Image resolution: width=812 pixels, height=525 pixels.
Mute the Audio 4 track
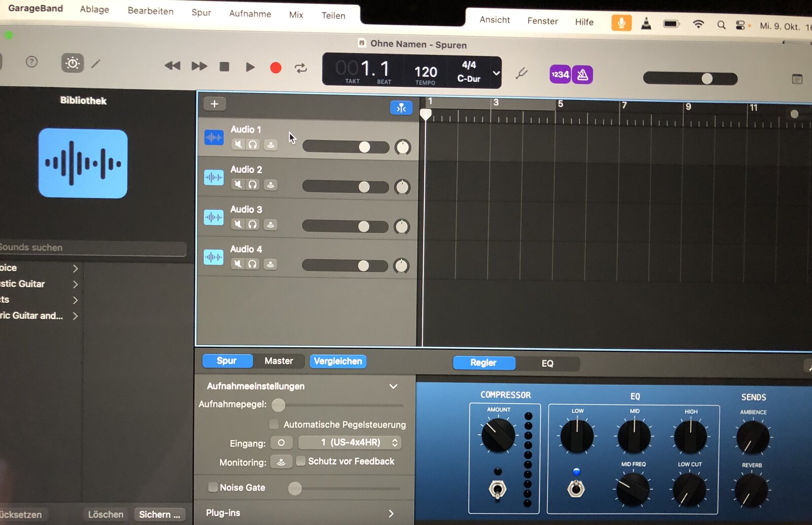[238, 264]
